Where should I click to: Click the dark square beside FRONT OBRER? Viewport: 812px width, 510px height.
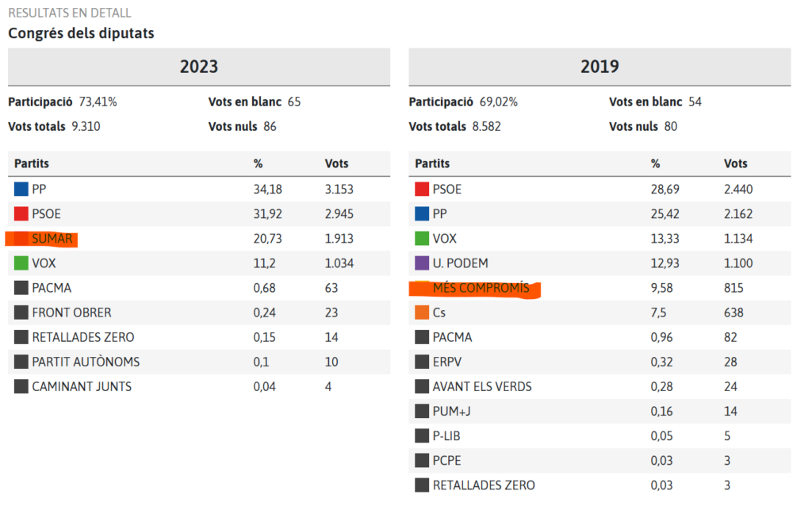(21, 313)
